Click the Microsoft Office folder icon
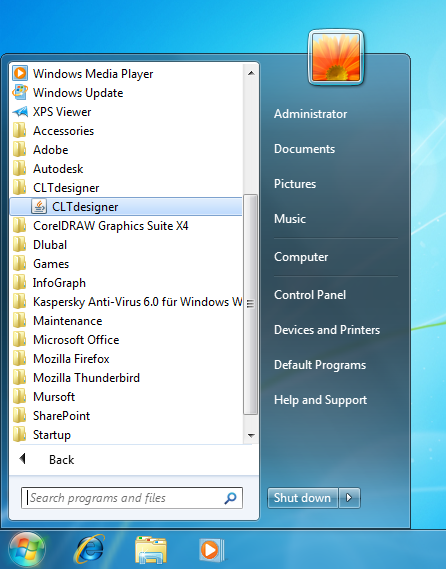This screenshot has height=569, width=446. (20, 339)
